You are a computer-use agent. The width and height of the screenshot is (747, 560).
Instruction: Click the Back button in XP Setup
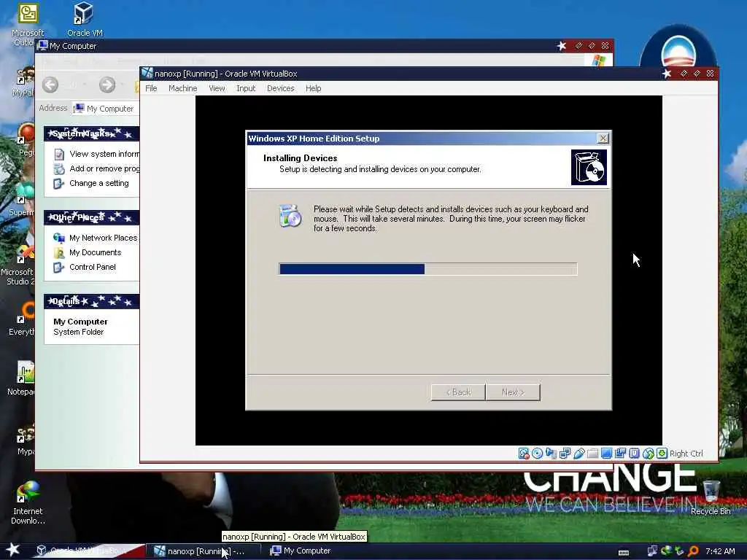coord(458,392)
